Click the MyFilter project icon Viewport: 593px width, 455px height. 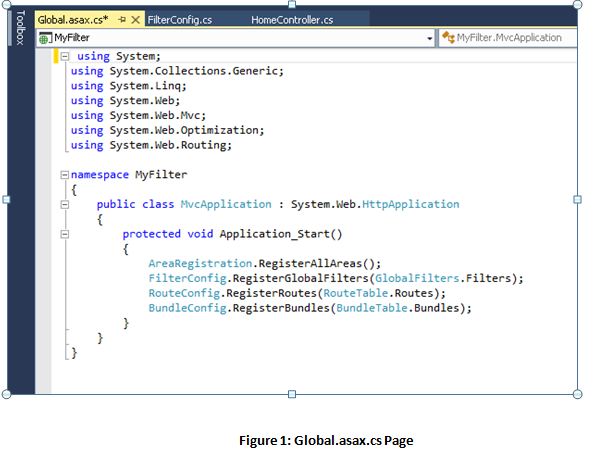(45, 38)
